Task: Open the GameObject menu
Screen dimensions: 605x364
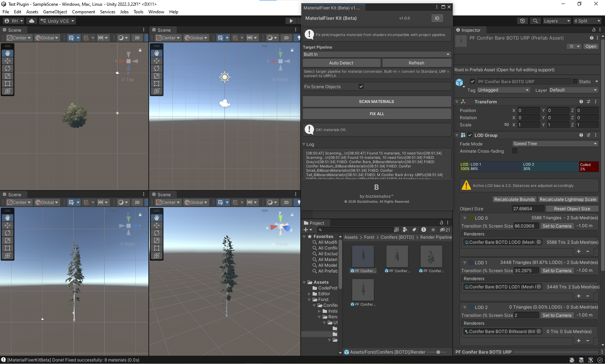Action: (55, 12)
